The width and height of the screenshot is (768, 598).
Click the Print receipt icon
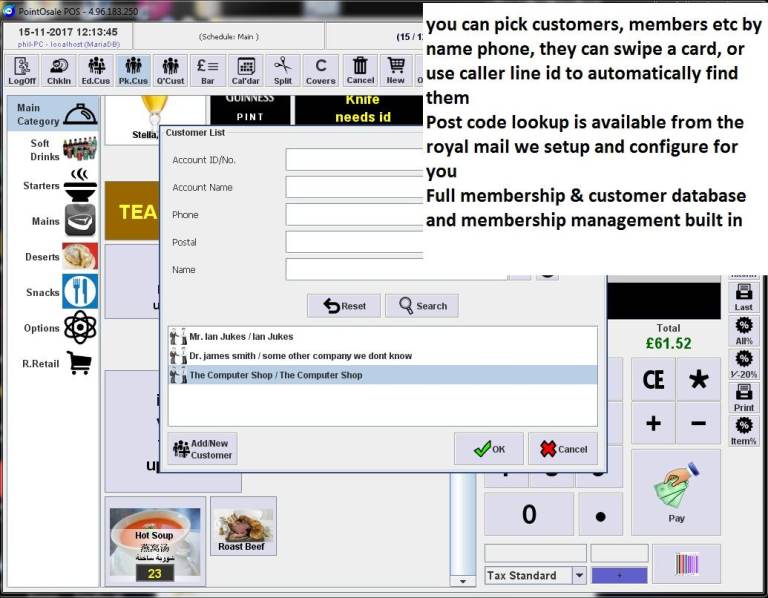click(x=743, y=397)
